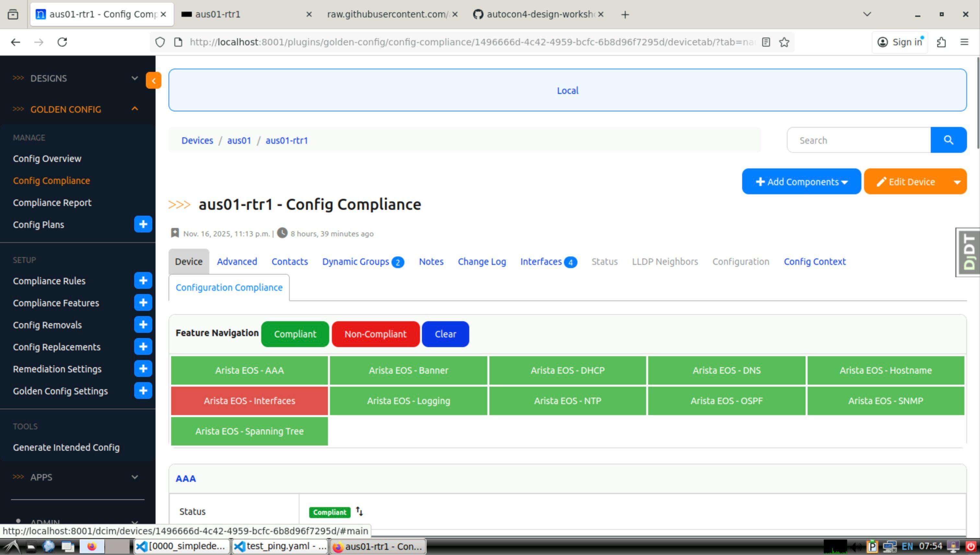Jump to Arista EOS - Interfaces red tile
This screenshot has height=555, width=980.
point(249,401)
